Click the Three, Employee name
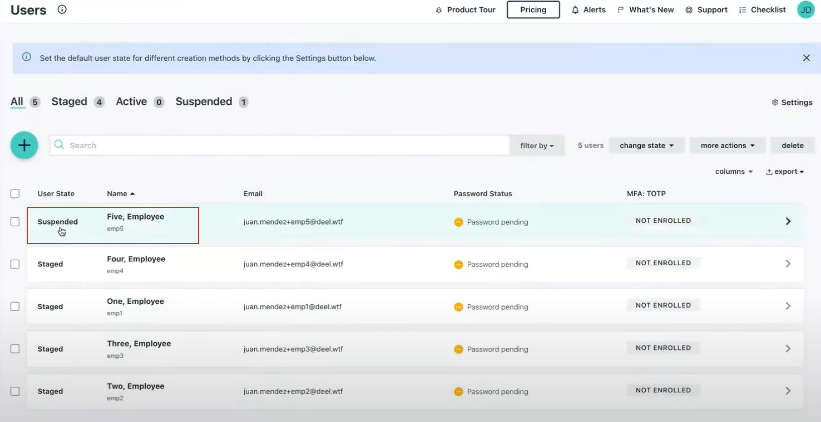This screenshot has height=422, width=821. (139, 344)
